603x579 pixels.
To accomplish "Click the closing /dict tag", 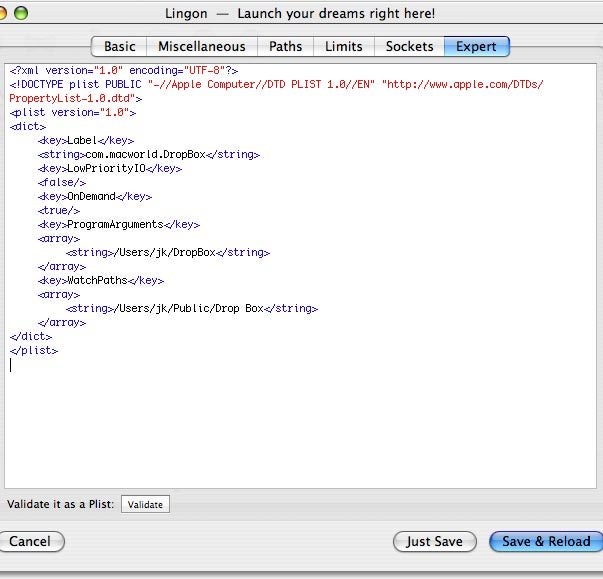I will pos(31,336).
